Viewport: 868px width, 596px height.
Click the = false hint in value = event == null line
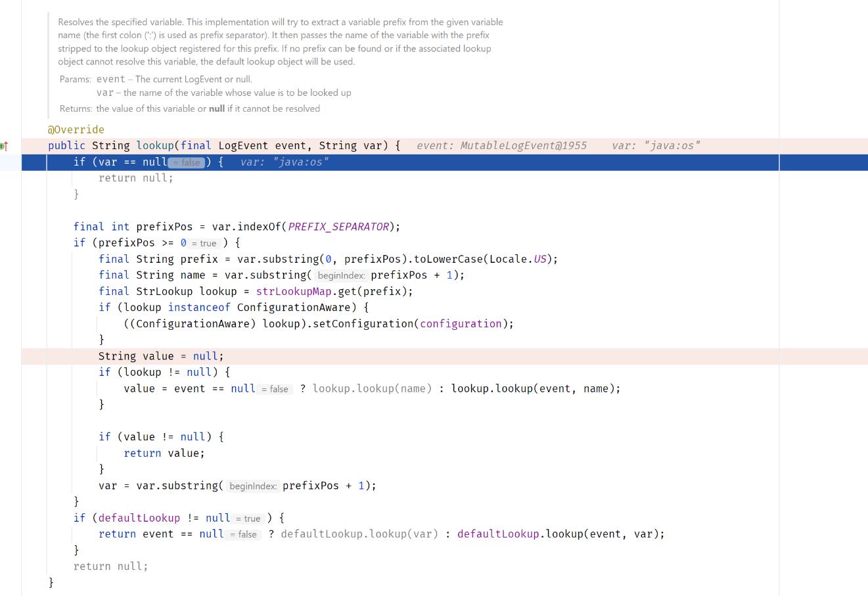tap(275, 389)
